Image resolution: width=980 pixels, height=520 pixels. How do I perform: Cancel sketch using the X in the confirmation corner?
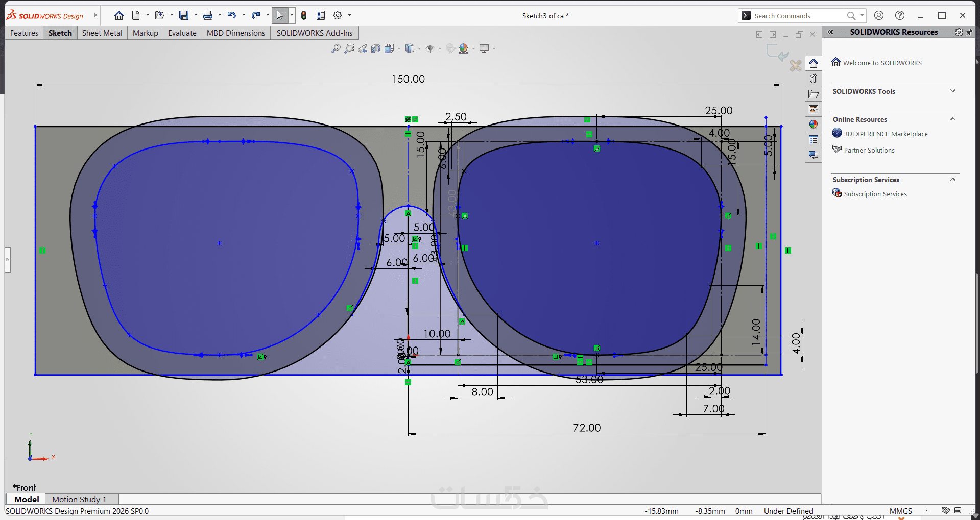coord(795,66)
